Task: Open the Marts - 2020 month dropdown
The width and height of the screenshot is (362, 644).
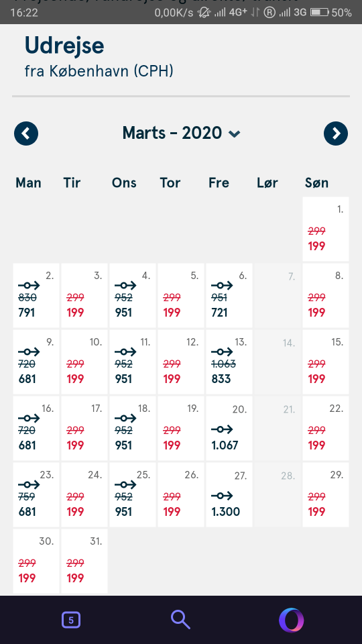Action: pyautogui.click(x=181, y=133)
